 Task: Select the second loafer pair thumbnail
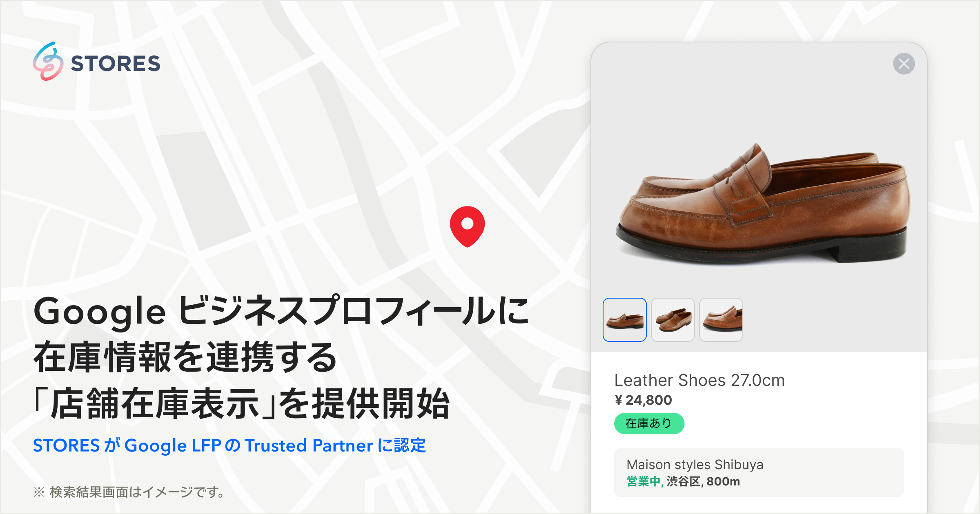(x=673, y=320)
